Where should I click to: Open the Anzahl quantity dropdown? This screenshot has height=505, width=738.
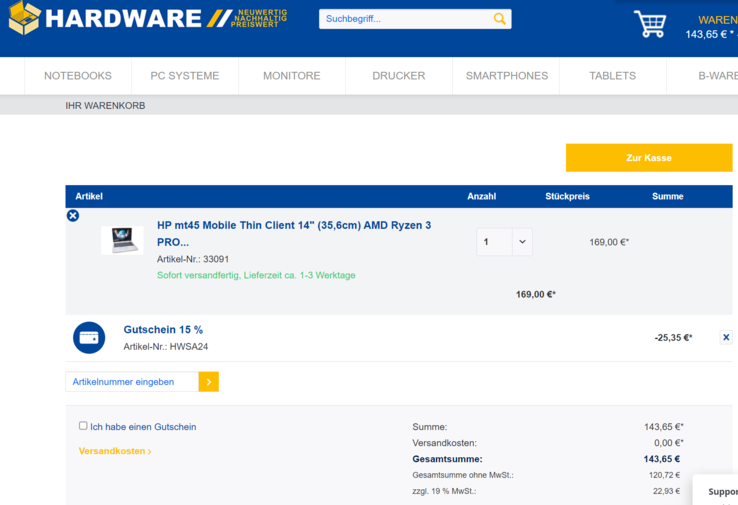522,242
